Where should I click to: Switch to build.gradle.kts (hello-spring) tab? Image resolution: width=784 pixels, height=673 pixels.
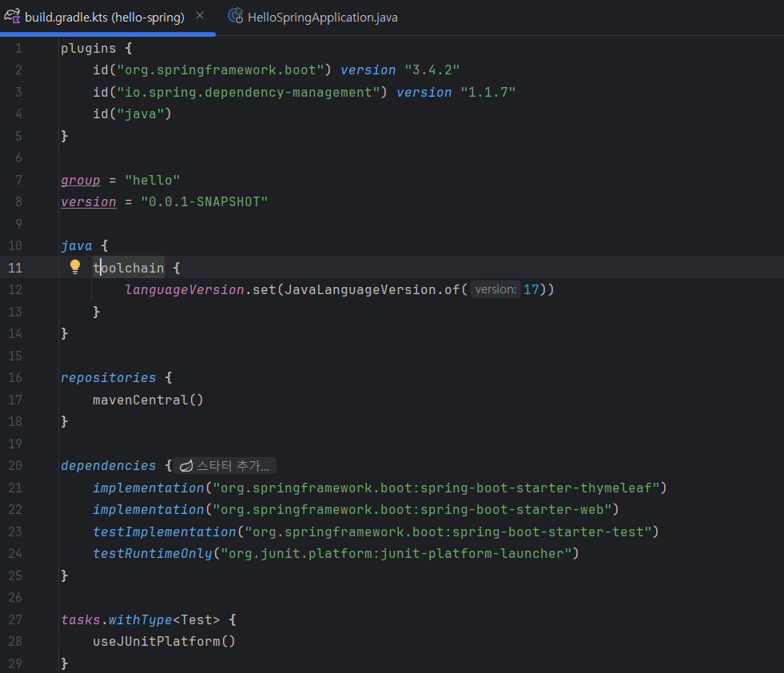coord(104,17)
